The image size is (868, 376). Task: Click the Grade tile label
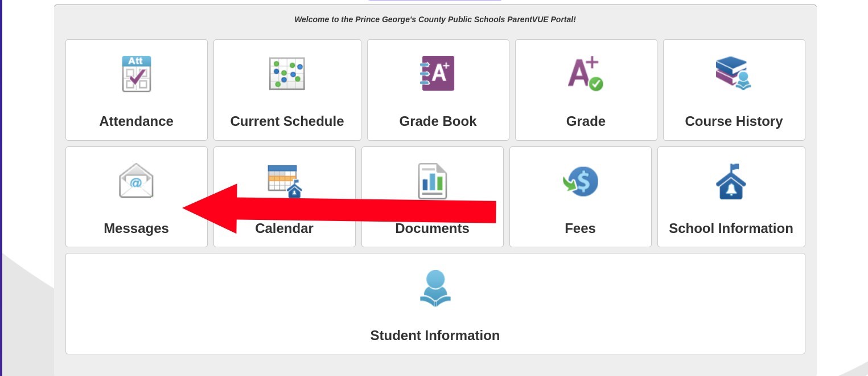[586, 121]
